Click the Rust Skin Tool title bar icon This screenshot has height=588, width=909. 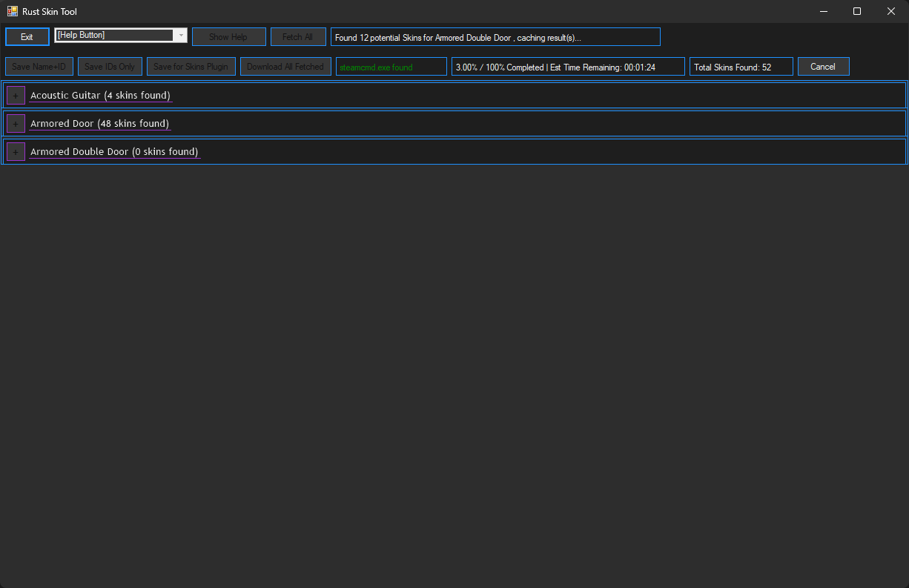coord(13,11)
